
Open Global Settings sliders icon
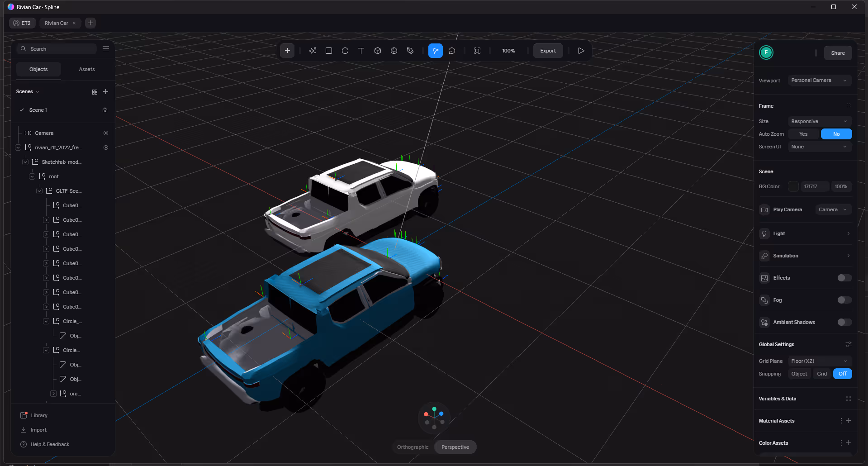849,344
